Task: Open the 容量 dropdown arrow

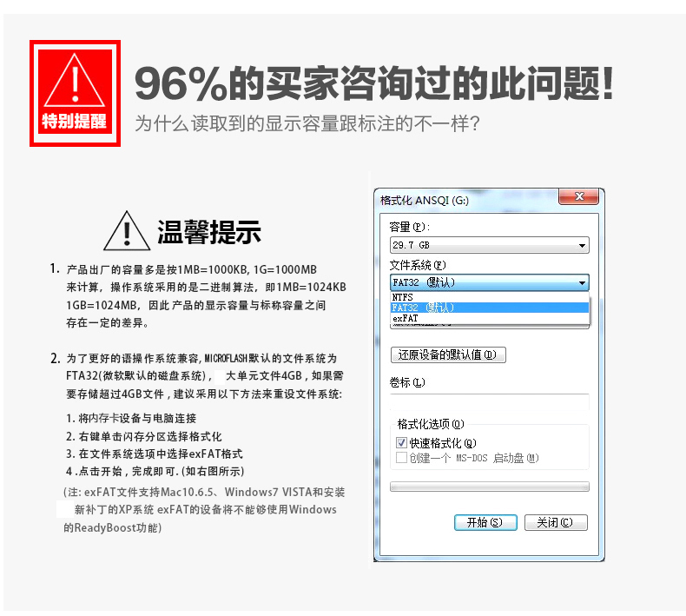Action: point(582,245)
